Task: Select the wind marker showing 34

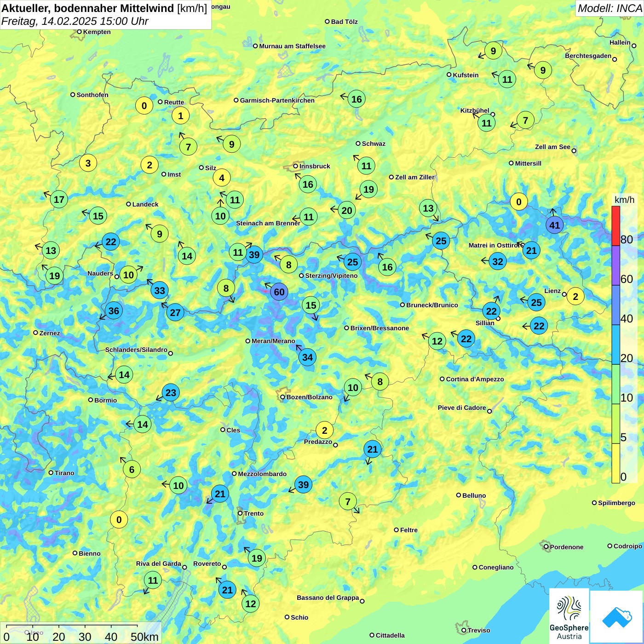Action: (307, 357)
